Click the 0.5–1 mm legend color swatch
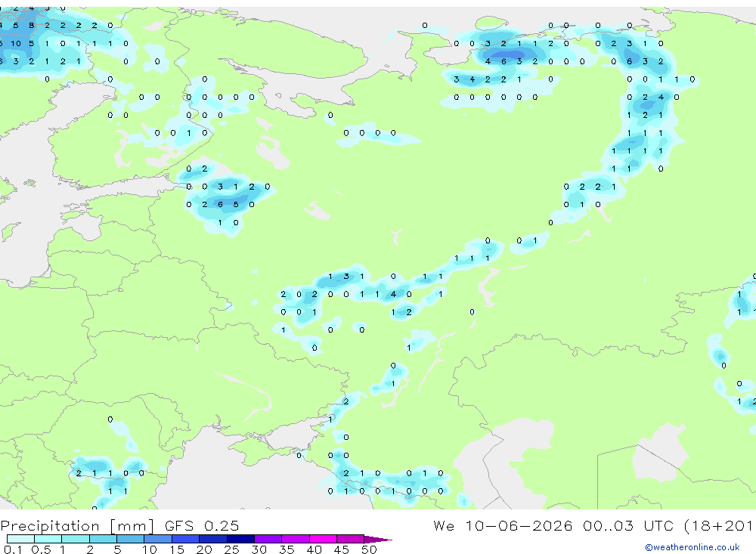Screen dimensions: 756x554 click(48, 539)
